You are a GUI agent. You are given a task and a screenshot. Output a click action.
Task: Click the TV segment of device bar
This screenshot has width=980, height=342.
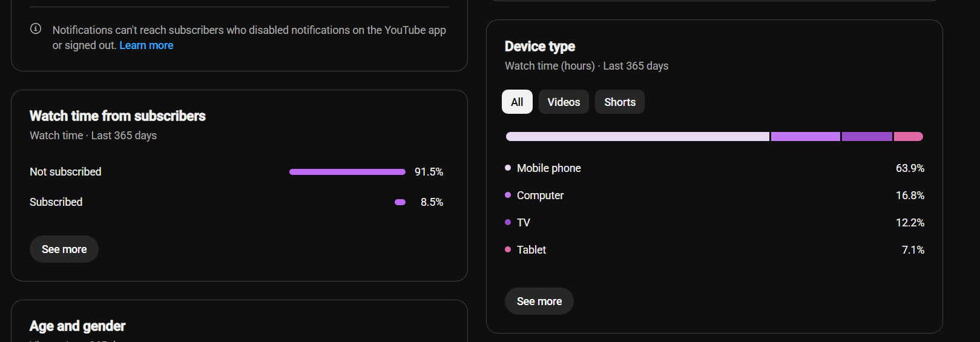(x=867, y=137)
